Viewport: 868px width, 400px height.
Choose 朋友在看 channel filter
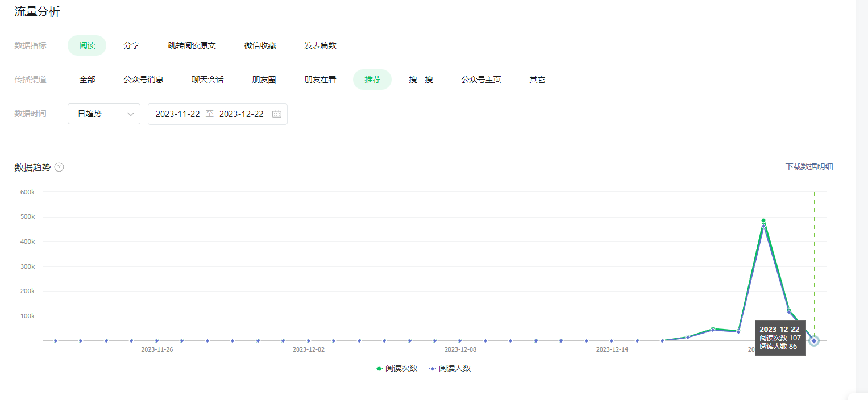click(320, 80)
